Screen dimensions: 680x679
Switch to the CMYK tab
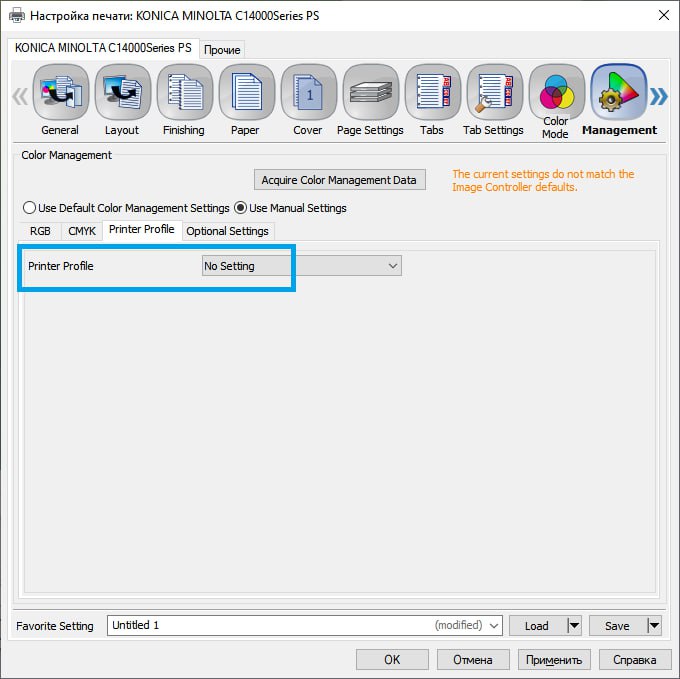point(82,231)
